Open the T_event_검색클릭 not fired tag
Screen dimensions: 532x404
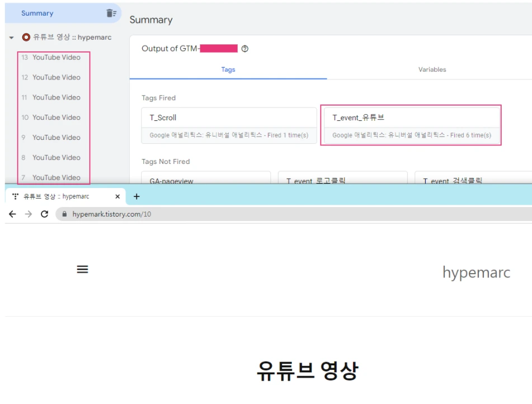coord(473,178)
